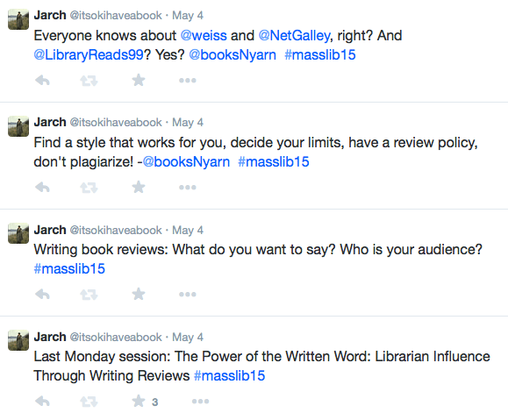Open @itsokihaveabook handle on 'Find a style' tweet
This screenshot has height=420, width=508.
point(116,123)
